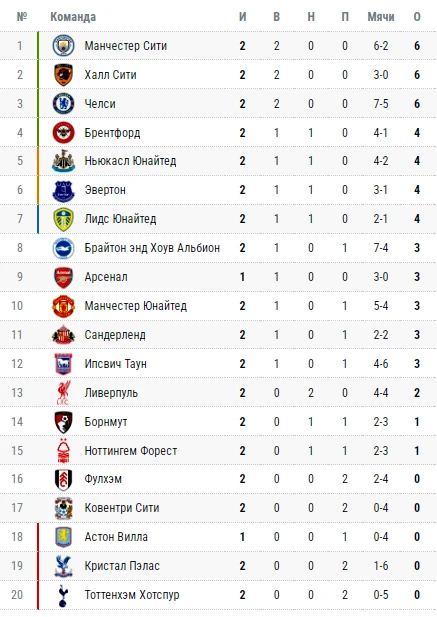Viewport: 437px width, 617px height.
Task: Click the Arsenal cannon crest
Action: pos(63,277)
